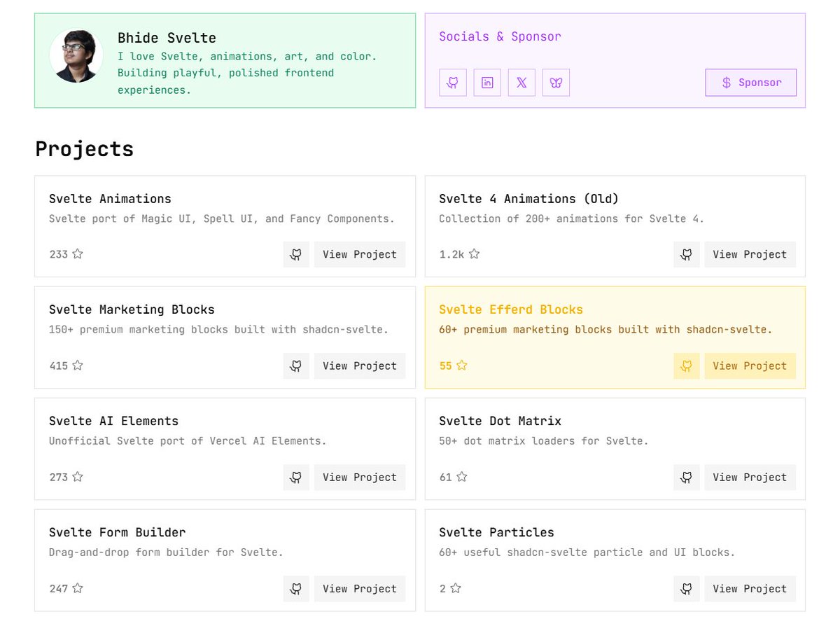840x626 pixels.
Task: View Project for Svelte AI Elements
Action: [360, 478]
